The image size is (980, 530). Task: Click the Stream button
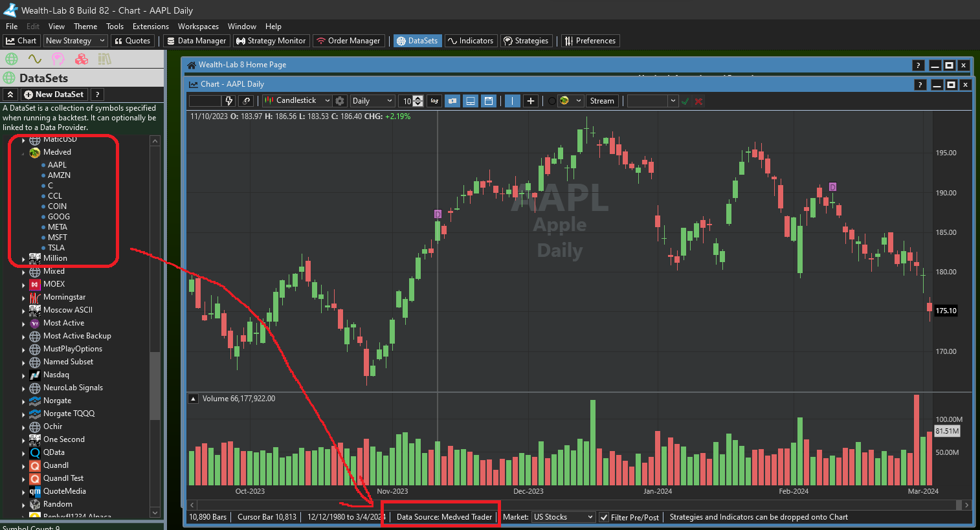coord(602,101)
